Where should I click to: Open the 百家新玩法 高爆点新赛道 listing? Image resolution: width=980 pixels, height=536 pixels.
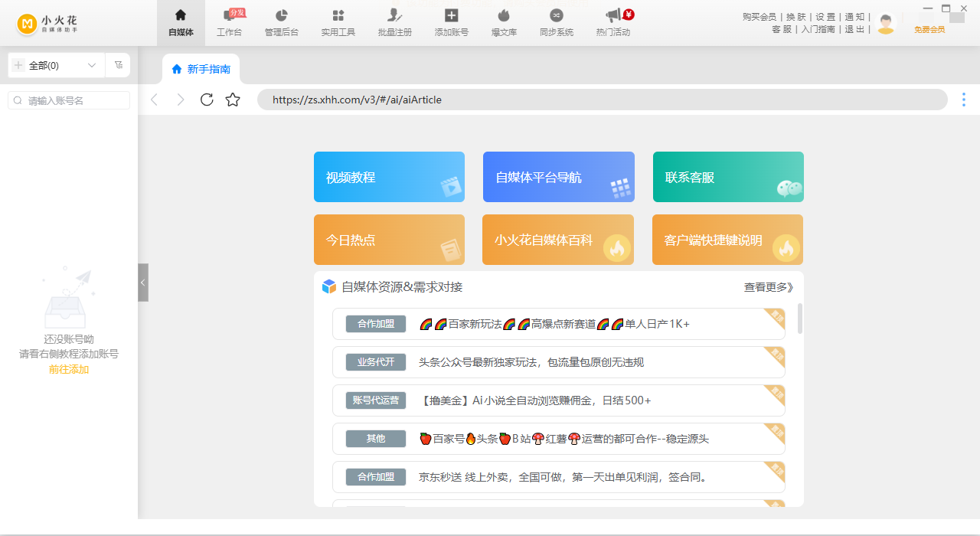[559, 324]
